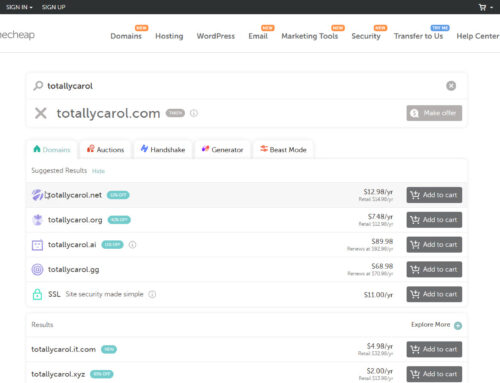Click the totallycarol.net TLD icon

tap(37, 195)
